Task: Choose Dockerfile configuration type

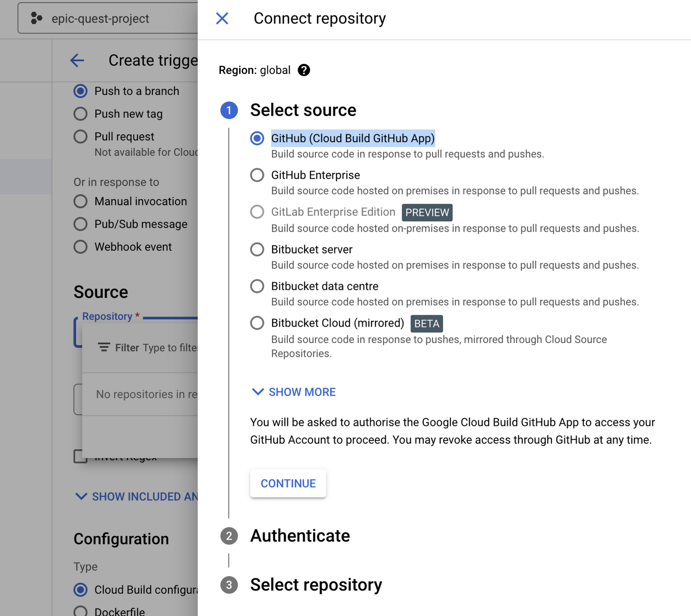Action: (80, 612)
